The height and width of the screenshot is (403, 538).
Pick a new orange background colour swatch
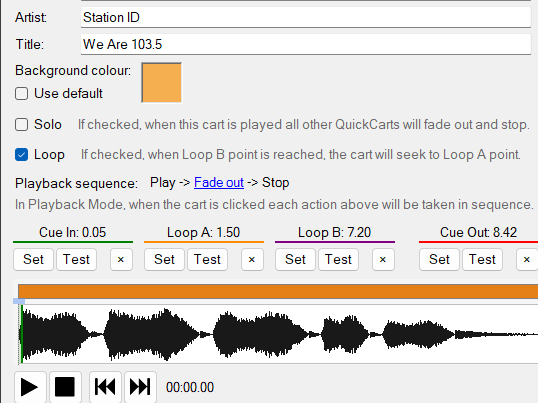coord(162,83)
